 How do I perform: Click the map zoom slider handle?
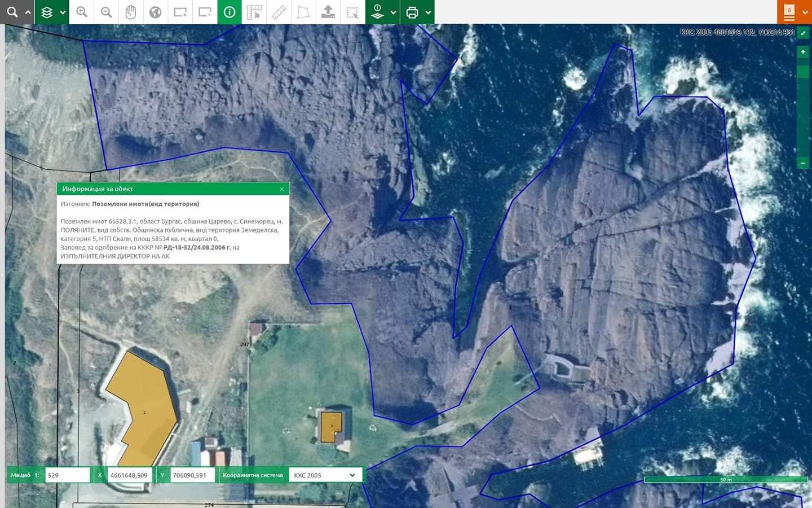pyautogui.click(x=803, y=72)
